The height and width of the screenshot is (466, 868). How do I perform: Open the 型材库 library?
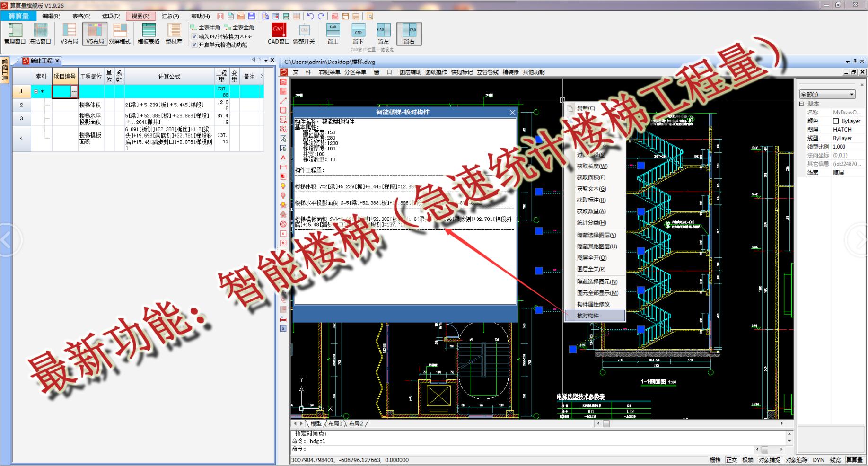(x=174, y=34)
